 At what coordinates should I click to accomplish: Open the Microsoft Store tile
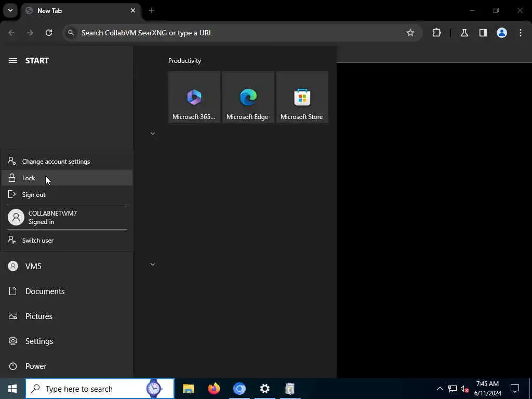coord(302,97)
